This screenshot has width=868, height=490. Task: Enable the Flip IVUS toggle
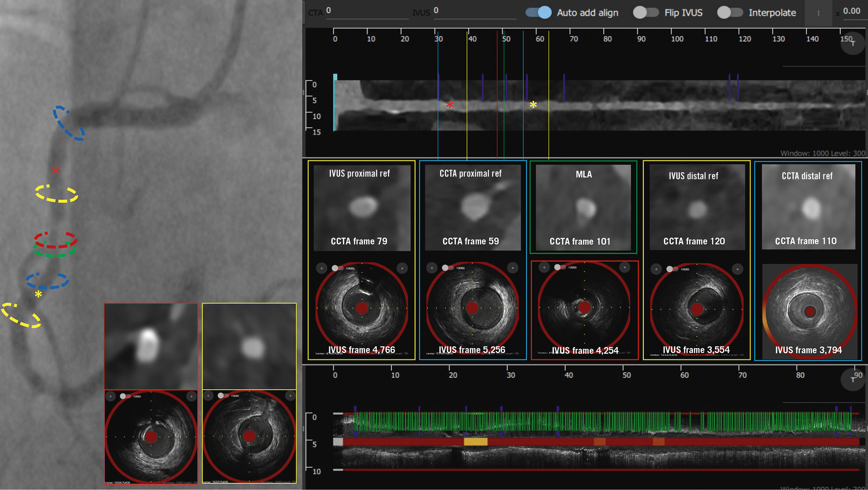645,13
